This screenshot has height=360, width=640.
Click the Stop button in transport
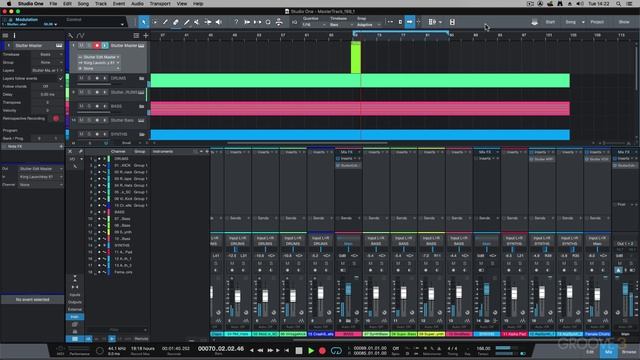click(x=299, y=351)
